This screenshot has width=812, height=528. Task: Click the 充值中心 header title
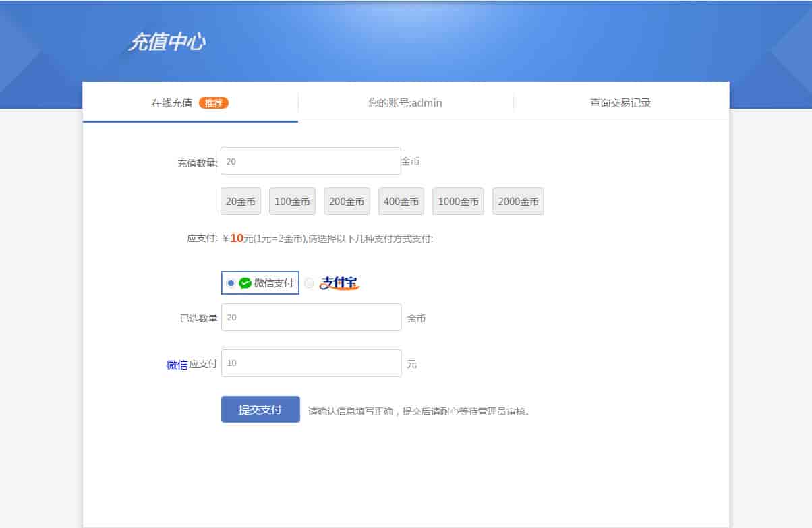[167, 42]
